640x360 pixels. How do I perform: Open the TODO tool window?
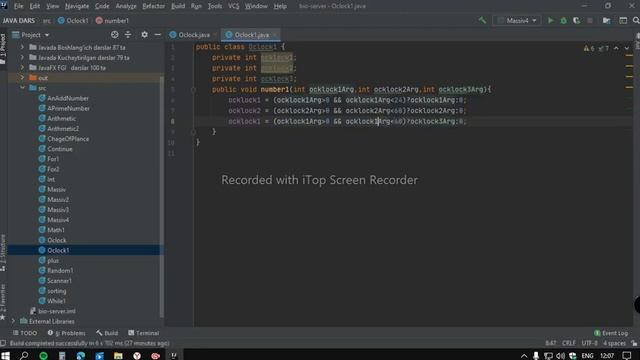tap(25, 333)
